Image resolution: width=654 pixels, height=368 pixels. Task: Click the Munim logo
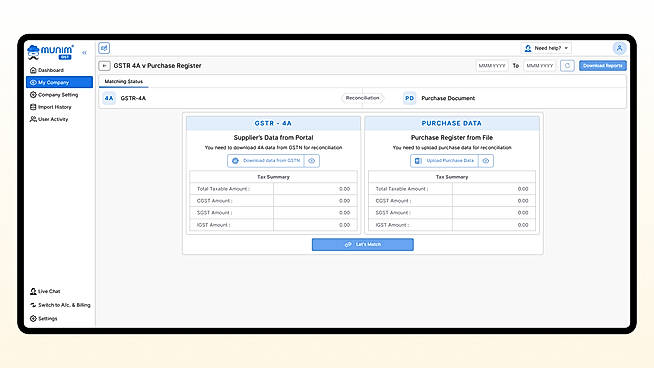pos(50,52)
